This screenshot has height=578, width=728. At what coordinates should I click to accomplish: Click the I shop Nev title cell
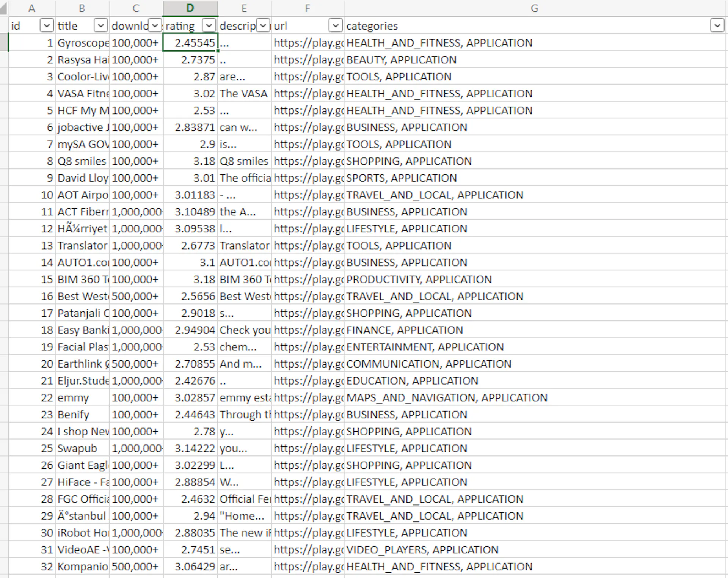tap(82, 431)
